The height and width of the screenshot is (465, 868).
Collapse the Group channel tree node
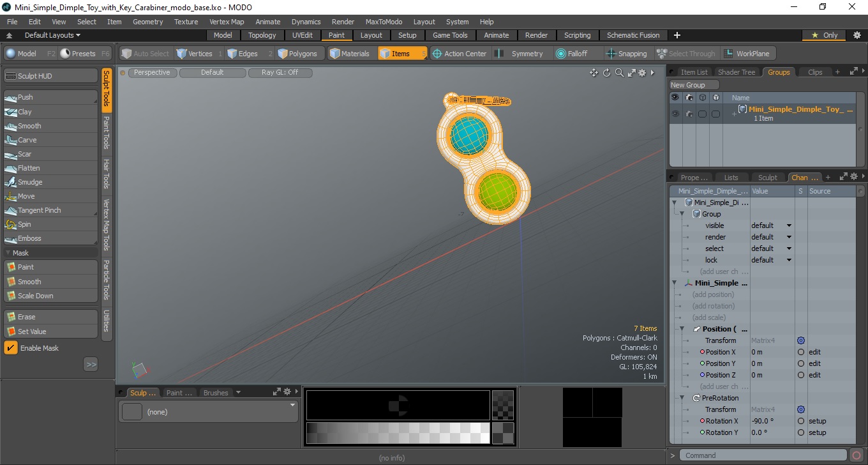click(x=682, y=214)
